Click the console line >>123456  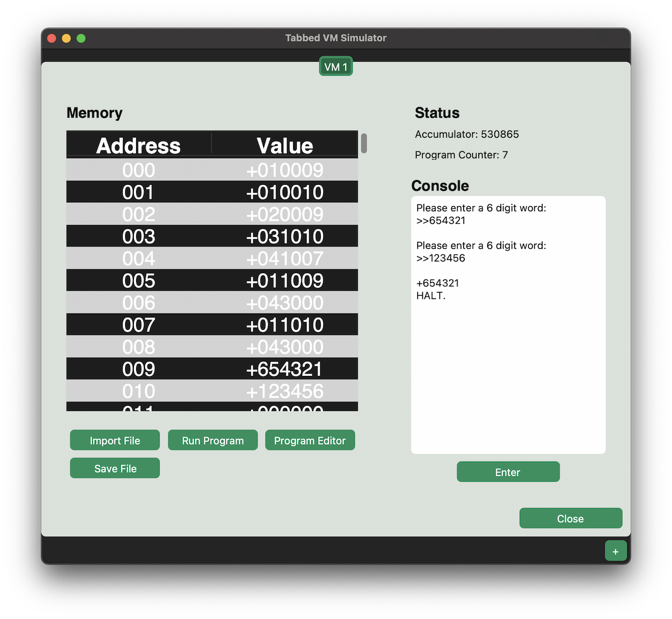point(441,258)
